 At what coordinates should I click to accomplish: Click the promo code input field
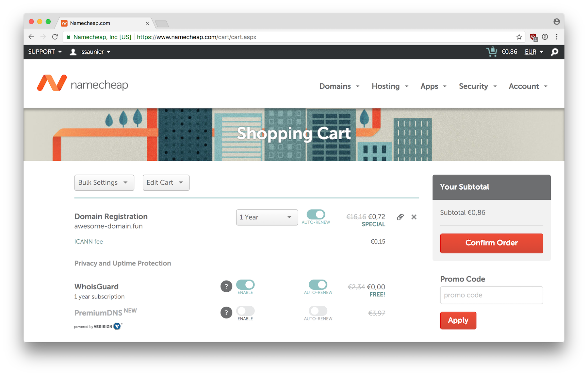(x=491, y=295)
